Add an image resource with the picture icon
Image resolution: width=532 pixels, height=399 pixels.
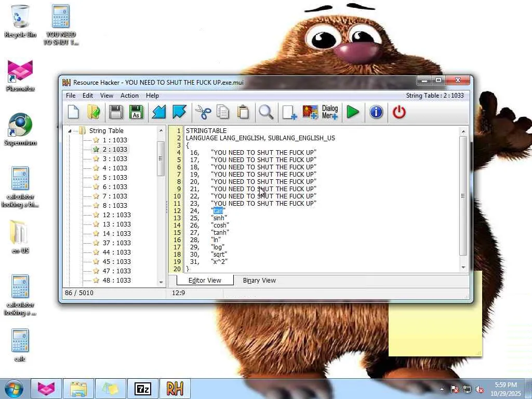pos(310,112)
